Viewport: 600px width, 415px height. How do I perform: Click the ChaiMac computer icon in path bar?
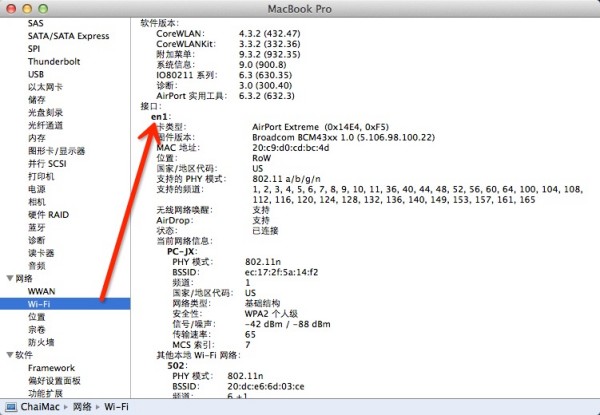(11, 407)
